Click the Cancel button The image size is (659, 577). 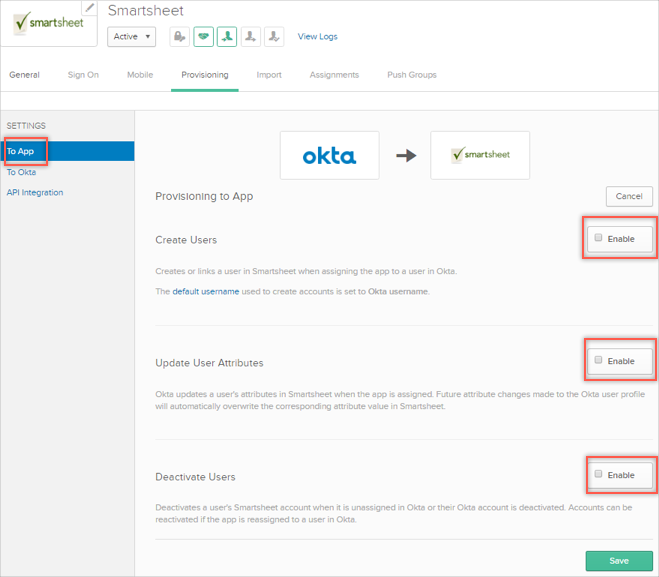pyautogui.click(x=628, y=196)
